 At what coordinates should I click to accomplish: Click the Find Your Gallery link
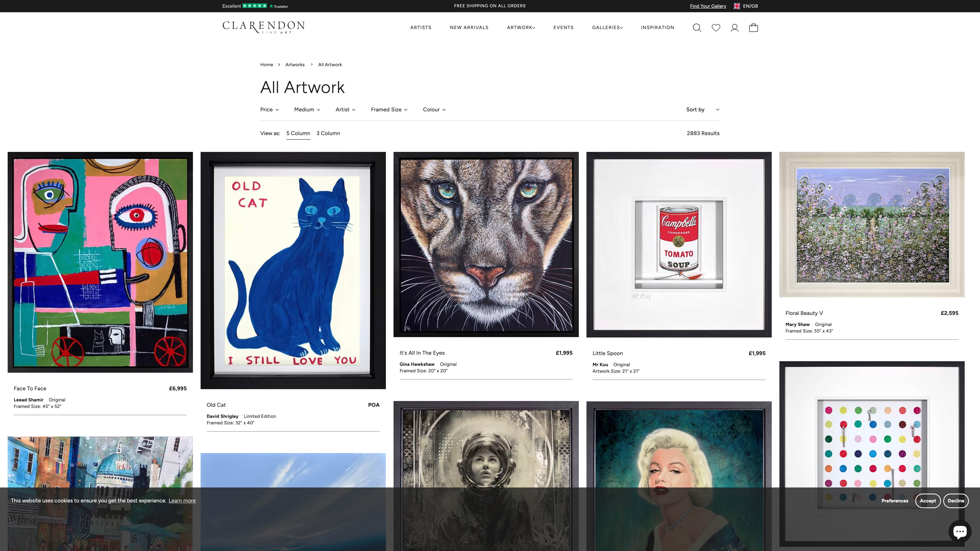708,6
